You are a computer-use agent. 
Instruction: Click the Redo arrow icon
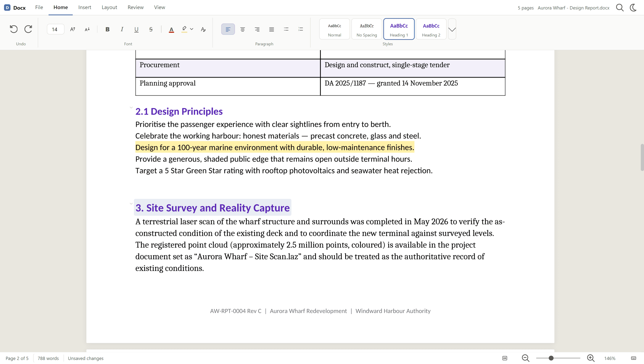click(28, 29)
